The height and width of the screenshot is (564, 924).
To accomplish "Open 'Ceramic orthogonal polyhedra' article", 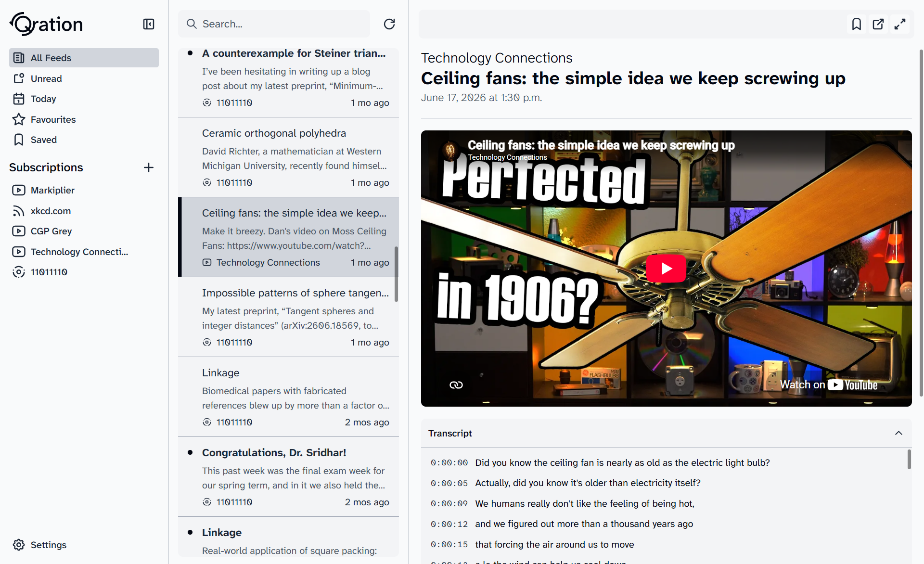I will coord(288,157).
